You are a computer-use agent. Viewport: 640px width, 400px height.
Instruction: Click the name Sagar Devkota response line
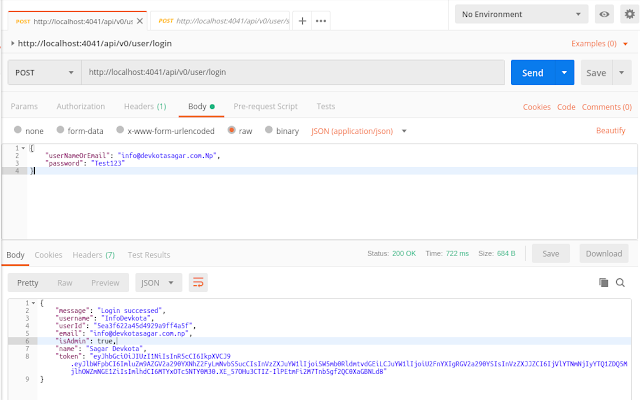click(100, 349)
